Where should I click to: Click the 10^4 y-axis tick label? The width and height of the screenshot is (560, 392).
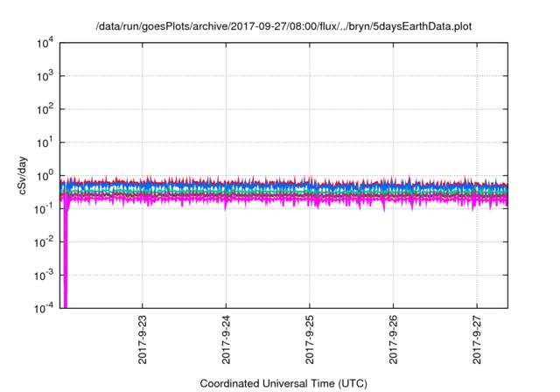45,44
